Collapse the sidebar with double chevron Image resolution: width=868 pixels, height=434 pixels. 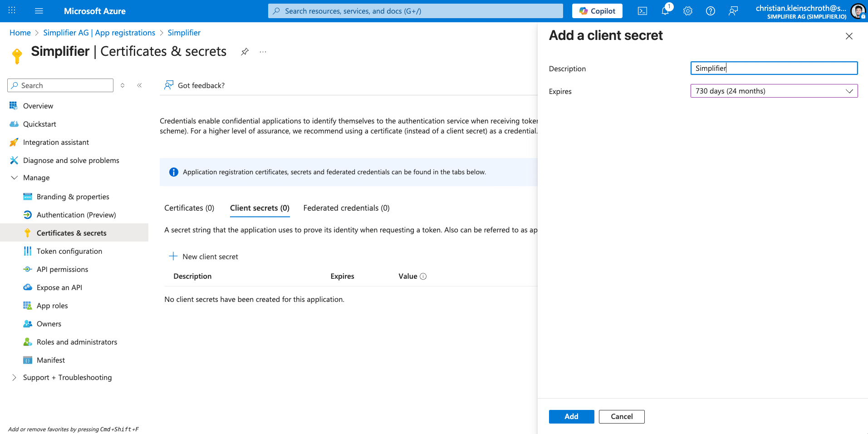click(139, 85)
